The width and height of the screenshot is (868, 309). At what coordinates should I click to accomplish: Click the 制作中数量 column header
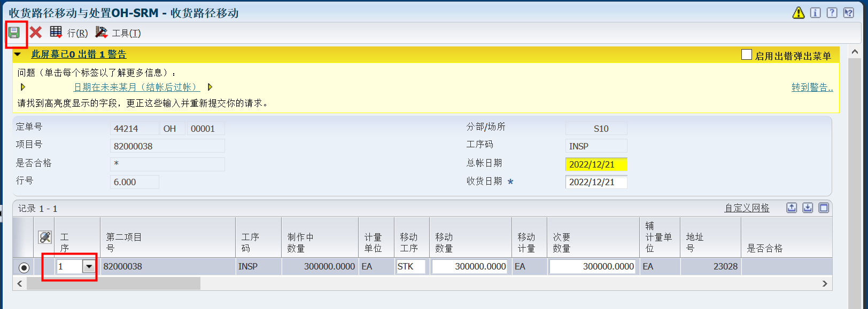tap(320, 237)
